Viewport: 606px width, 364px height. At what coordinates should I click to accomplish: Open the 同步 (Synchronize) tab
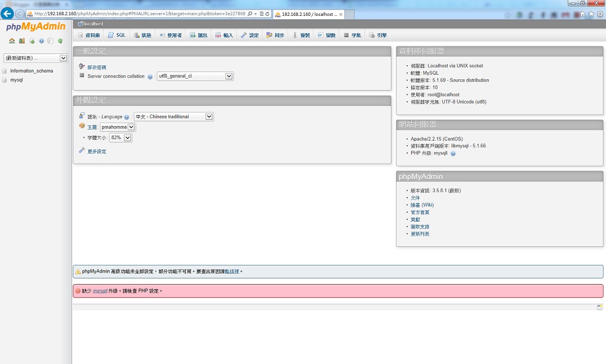[275, 35]
